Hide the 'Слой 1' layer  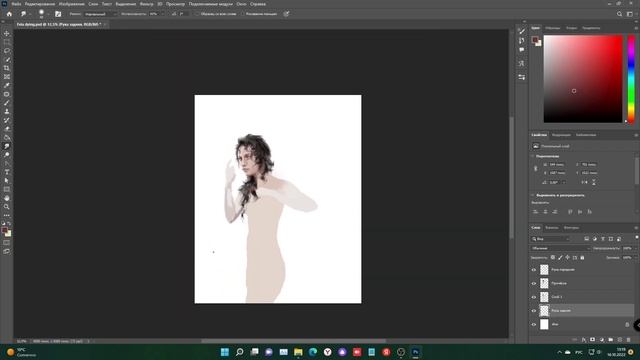[x=533, y=297]
